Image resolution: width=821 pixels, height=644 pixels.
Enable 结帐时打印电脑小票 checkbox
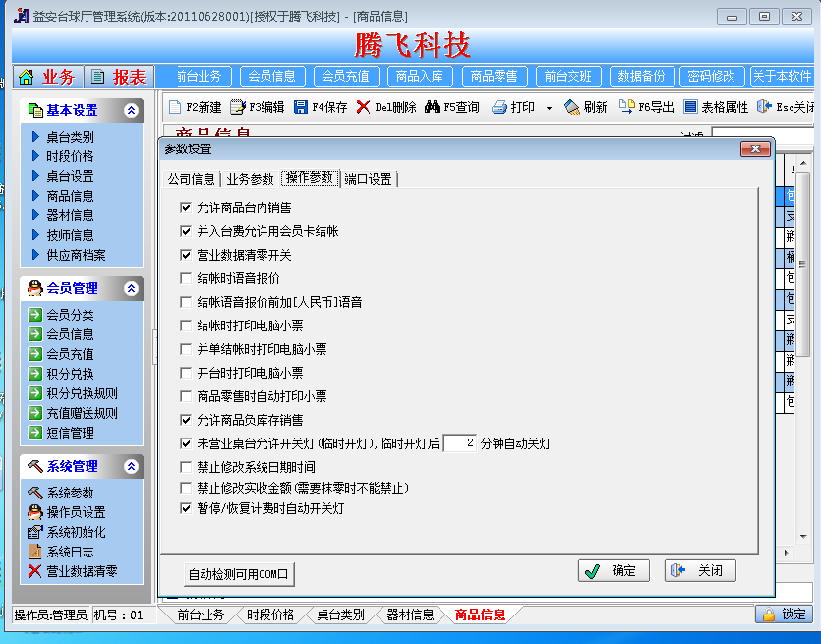pos(186,325)
